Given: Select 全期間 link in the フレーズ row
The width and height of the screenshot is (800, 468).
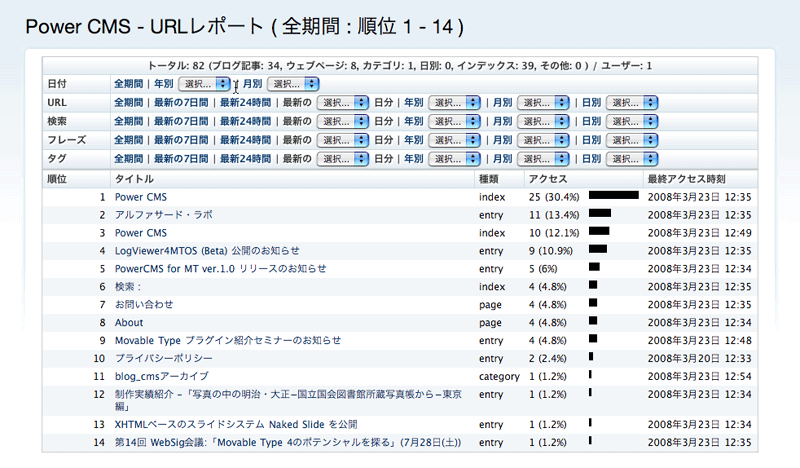Looking at the screenshot, I should click(128, 140).
